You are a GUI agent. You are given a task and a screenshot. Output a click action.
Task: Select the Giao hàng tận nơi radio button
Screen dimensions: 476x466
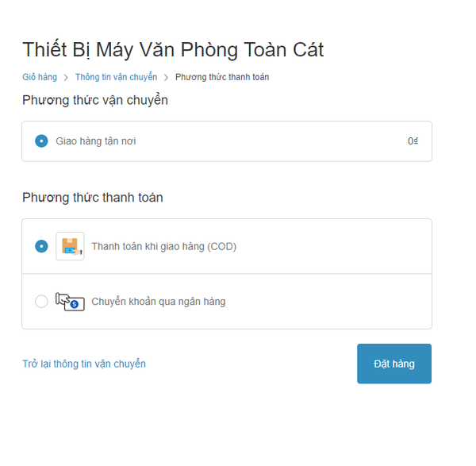41,141
